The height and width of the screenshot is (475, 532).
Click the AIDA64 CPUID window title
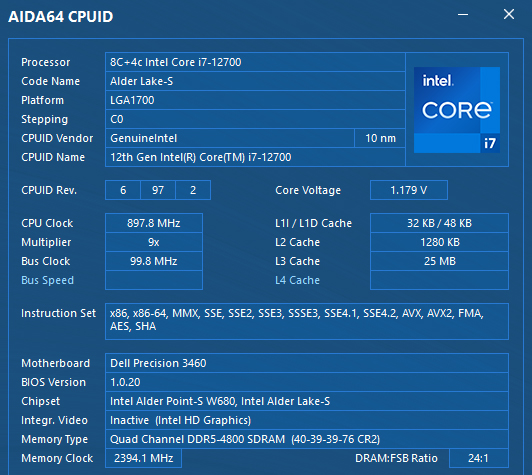pos(60,17)
